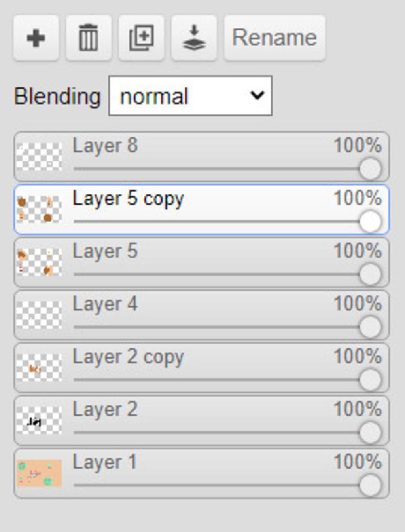The image size is (405, 532).
Task: Duplicate the current layer
Action: 142,38
